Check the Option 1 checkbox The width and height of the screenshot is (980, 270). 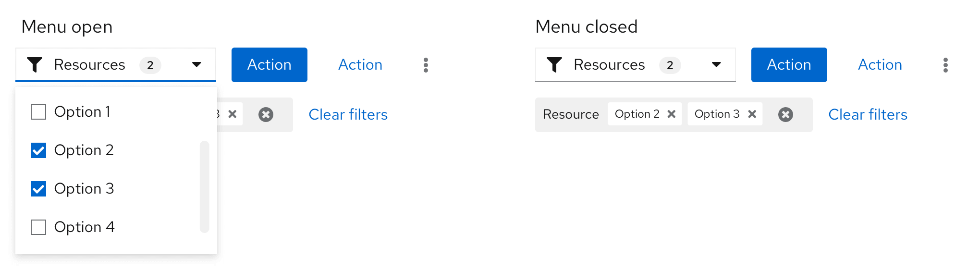[x=38, y=112]
